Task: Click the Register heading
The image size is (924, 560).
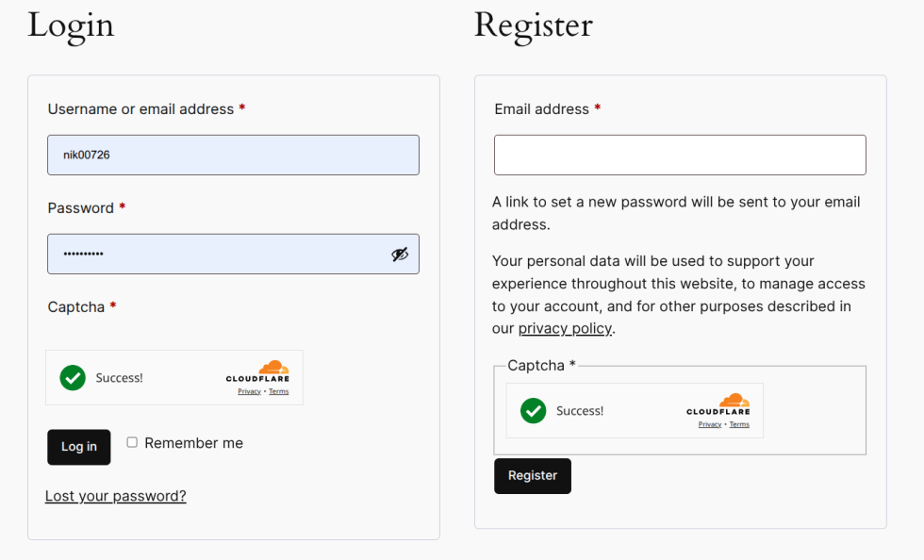Action: [533, 25]
